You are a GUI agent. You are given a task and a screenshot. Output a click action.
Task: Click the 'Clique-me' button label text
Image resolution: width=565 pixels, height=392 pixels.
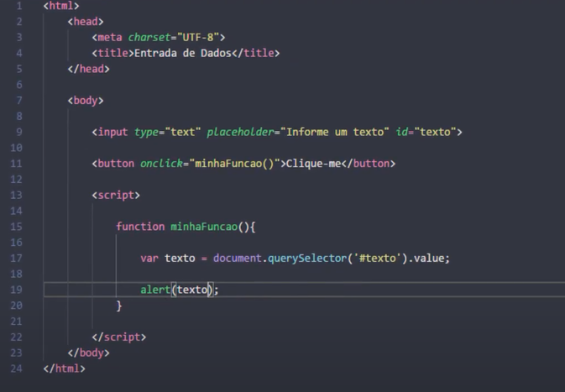coord(313,164)
